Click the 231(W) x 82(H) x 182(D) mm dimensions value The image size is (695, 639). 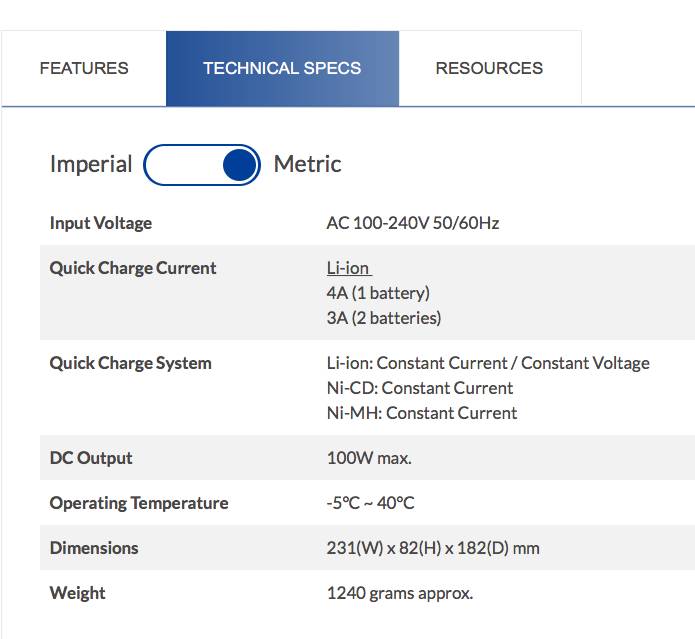coord(433,548)
